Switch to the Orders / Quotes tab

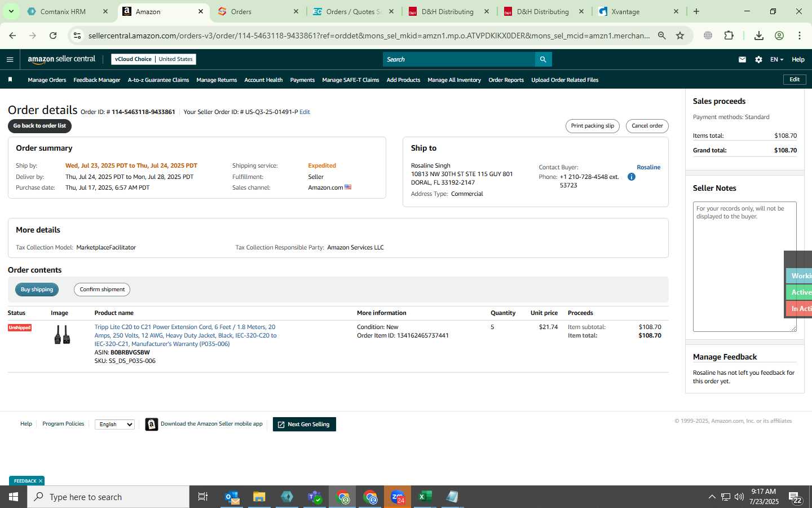click(x=354, y=11)
